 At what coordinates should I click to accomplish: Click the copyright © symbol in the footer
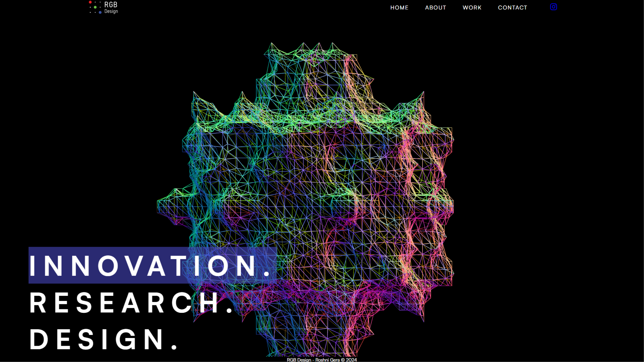343,360
